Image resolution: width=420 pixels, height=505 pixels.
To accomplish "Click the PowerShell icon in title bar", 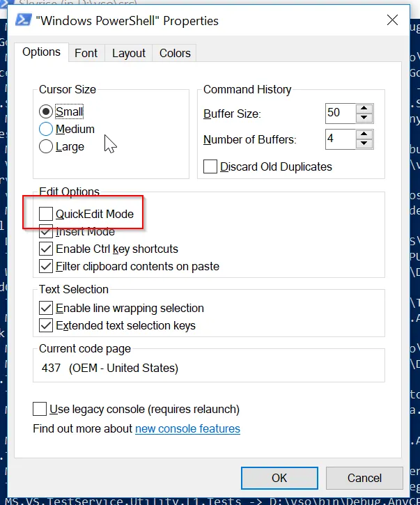I will point(24,20).
